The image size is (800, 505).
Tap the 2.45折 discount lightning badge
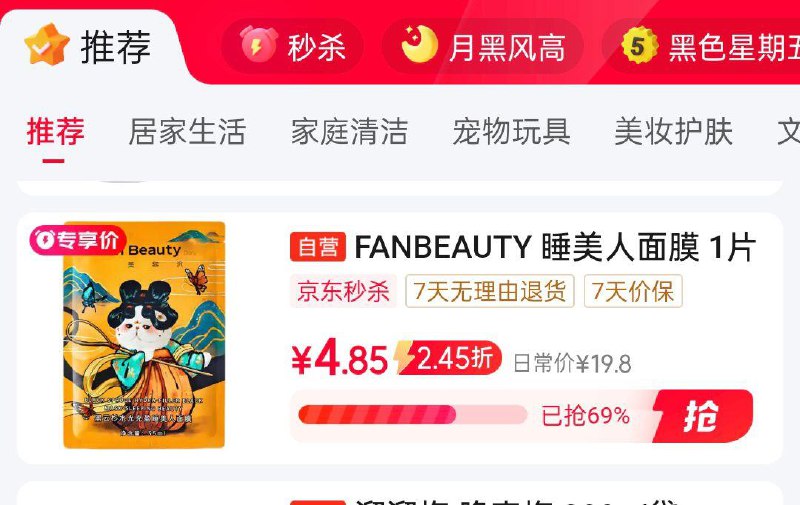(x=447, y=358)
